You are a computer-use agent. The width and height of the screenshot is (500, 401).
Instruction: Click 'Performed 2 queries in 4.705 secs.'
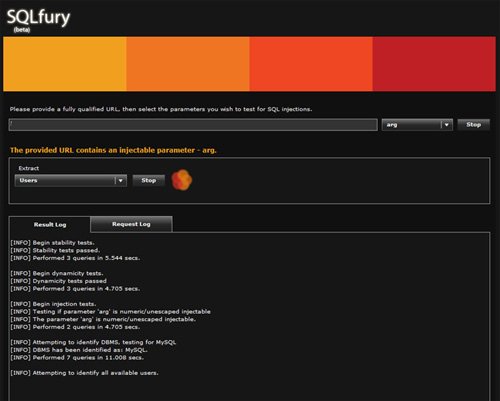75,327
